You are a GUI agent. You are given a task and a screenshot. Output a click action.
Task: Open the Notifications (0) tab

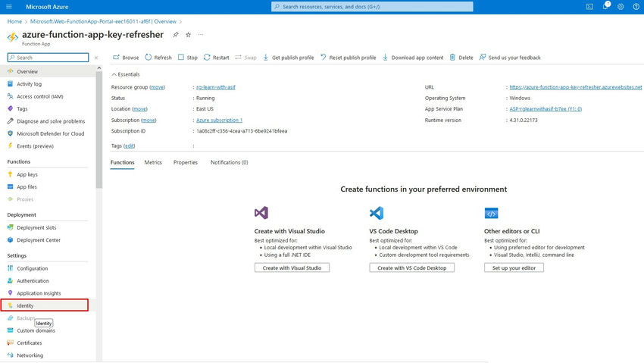pos(229,163)
